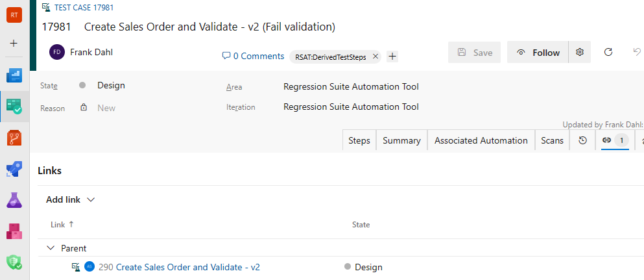Open the Area field value
The height and width of the screenshot is (280, 644).
pos(351,87)
